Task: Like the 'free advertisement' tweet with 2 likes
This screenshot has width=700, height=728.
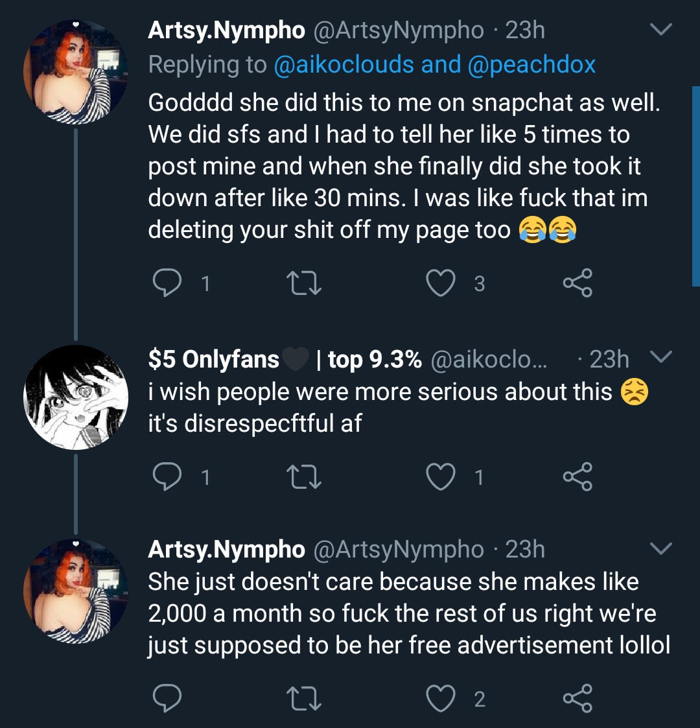Action: click(441, 698)
